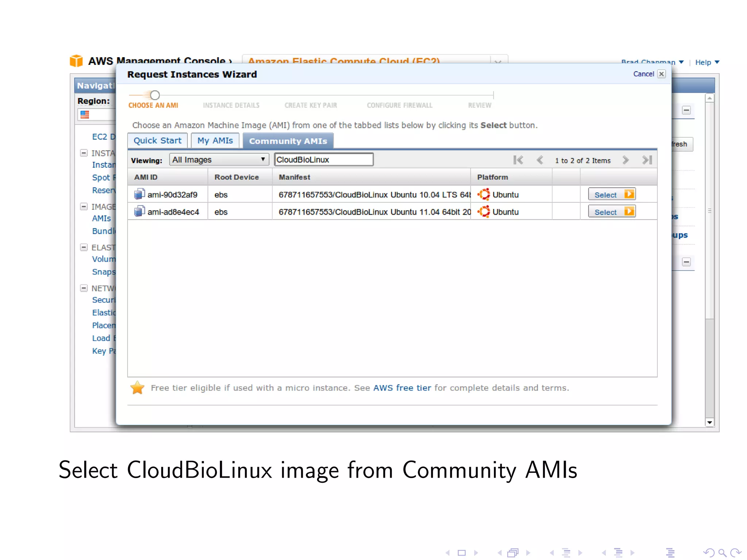Viewport: 747px width, 560px height.
Task: Sort by the AMI ID column header
Action: click(167, 177)
